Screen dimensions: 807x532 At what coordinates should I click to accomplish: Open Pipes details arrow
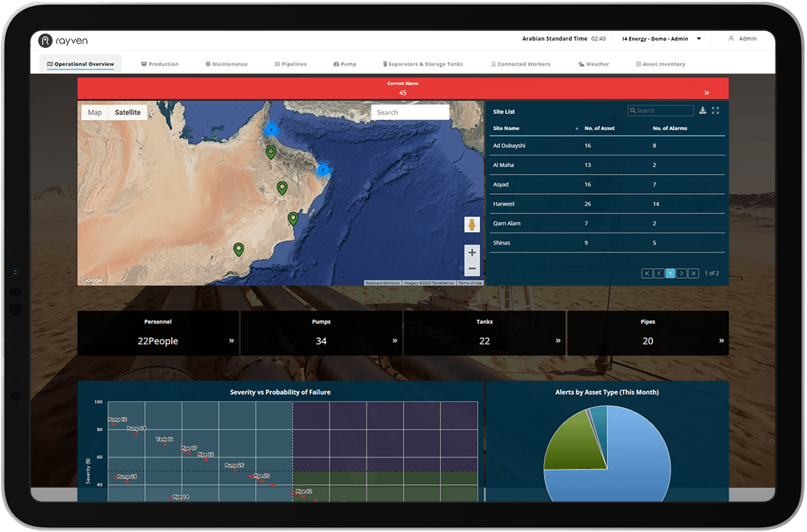pos(721,341)
